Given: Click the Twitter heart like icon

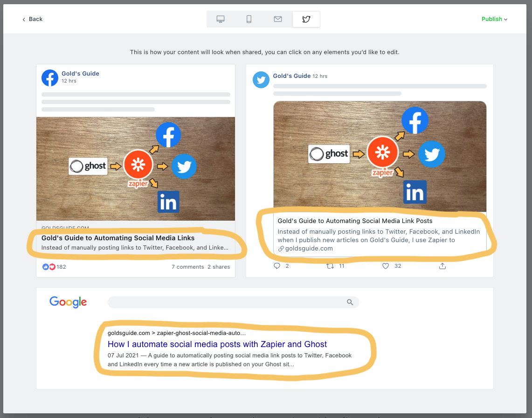Looking at the screenshot, I should pyautogui.click(x=386, y=266).
